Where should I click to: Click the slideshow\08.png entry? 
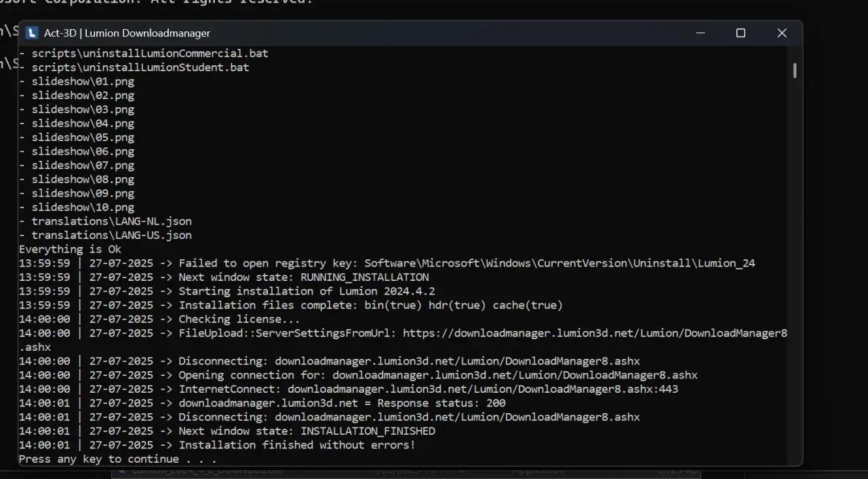pyautogui.click(x=77, y=179)
